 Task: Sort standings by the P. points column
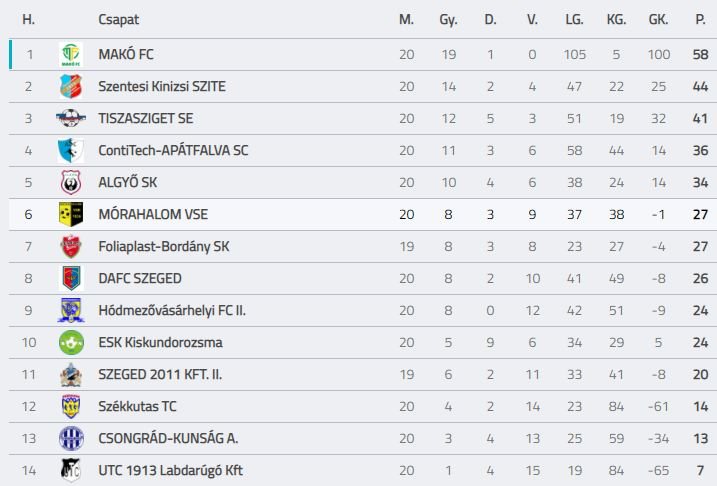point(700,20)
